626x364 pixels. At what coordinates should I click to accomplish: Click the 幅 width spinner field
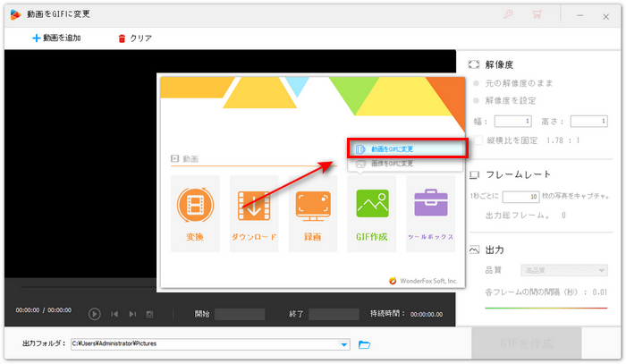[514, 121]
